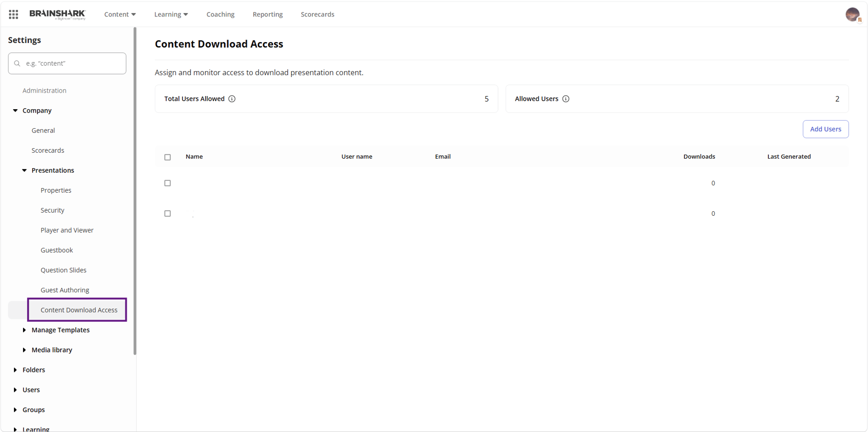The image size is (868, 432).
Task: Sort by Downloads column header
Action: pyautogui.click(x=699, y=157)
